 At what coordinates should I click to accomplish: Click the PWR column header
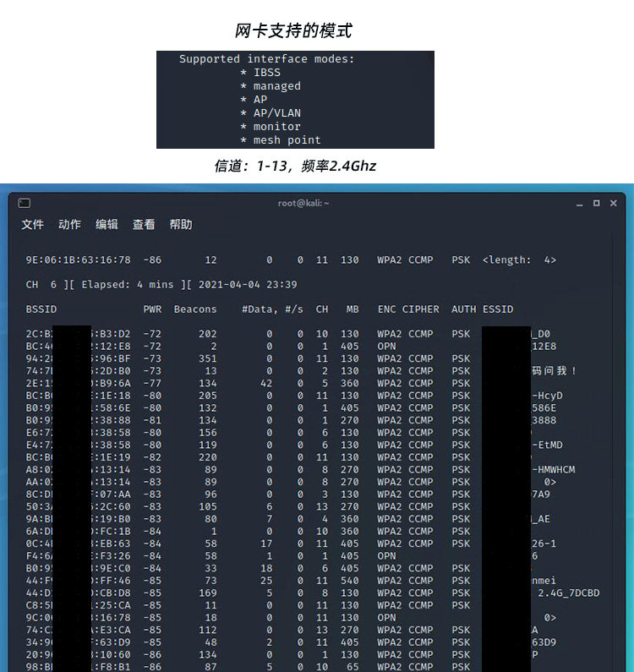(152, 309)
